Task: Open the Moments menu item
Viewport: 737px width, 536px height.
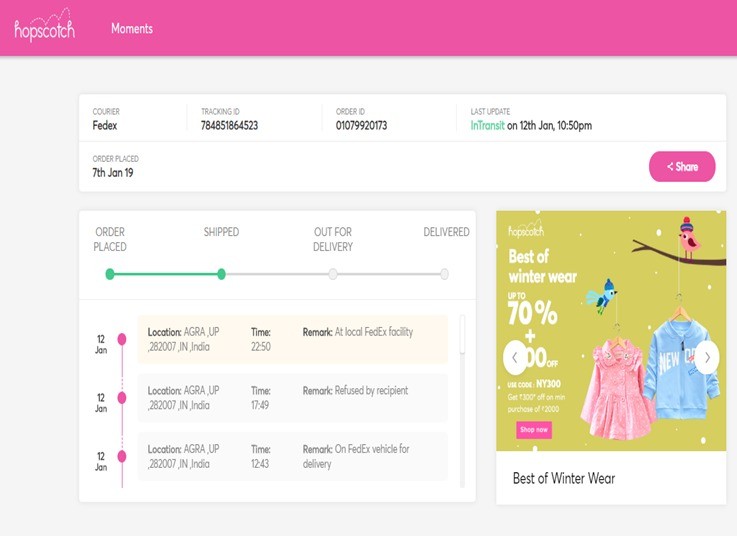Action: pos(132,29)
